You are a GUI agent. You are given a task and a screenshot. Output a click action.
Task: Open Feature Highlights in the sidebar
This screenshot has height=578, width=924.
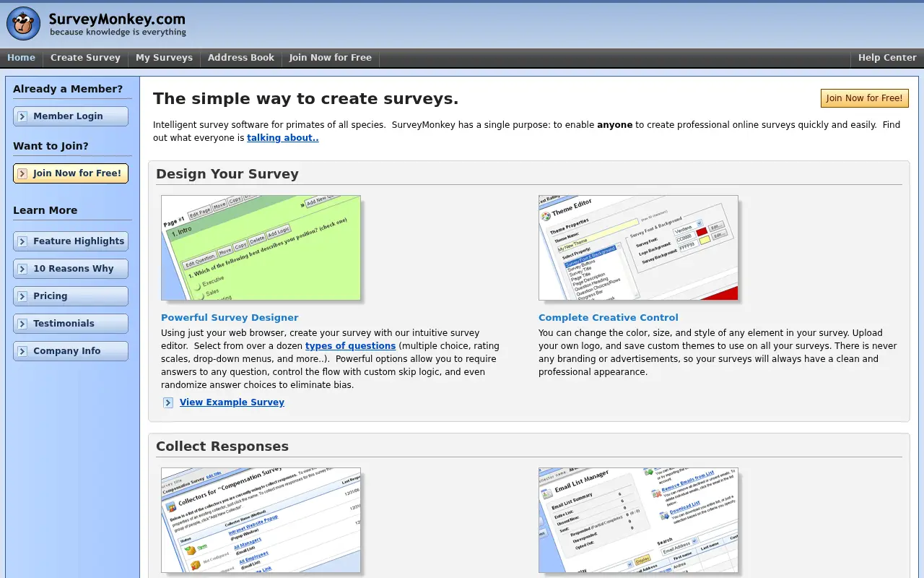pyautogui.click(x=71, y=241)
